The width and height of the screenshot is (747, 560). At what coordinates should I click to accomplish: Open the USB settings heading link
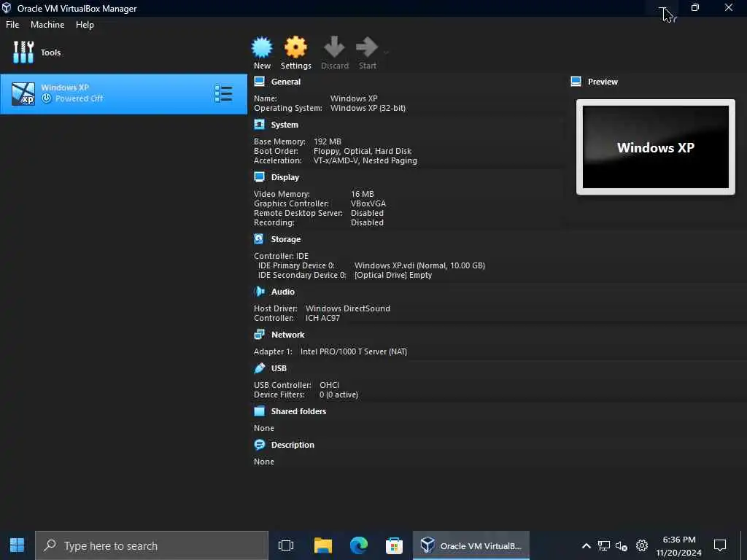[279, 368]
